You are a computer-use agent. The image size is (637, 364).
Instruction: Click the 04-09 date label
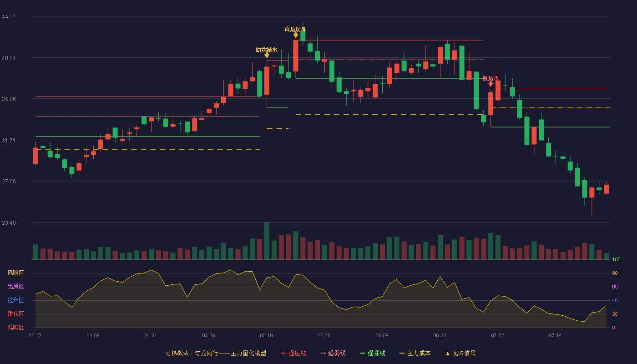93,335
